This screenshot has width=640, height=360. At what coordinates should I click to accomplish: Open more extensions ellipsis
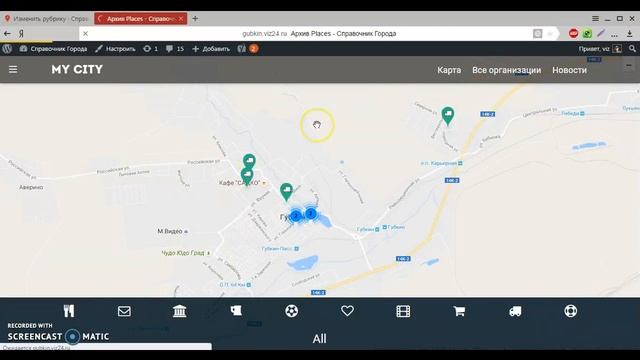pyautogui.click(x=615, y=35)
